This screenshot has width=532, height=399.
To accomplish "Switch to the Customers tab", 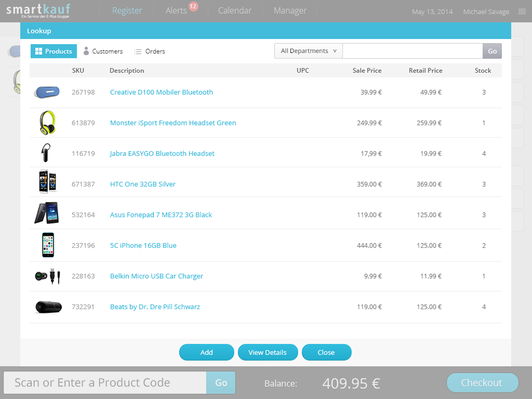I will [103, 51].
